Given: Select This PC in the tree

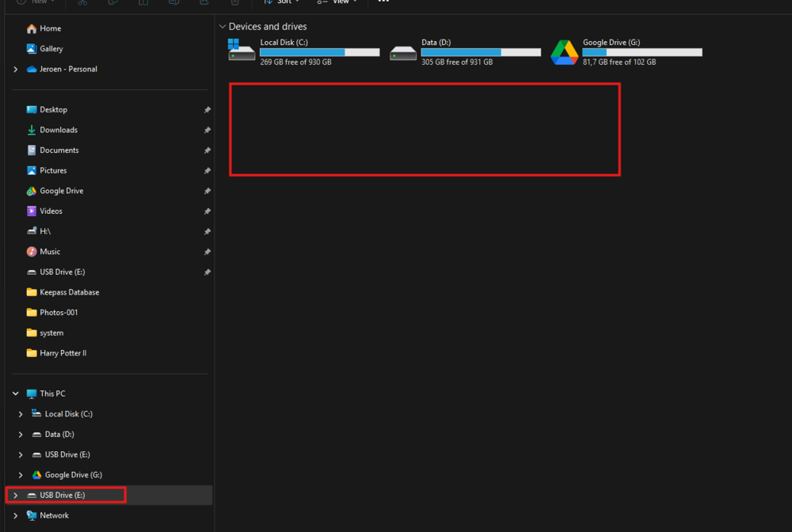Looking at the screenshot, I should coord(46,393).
